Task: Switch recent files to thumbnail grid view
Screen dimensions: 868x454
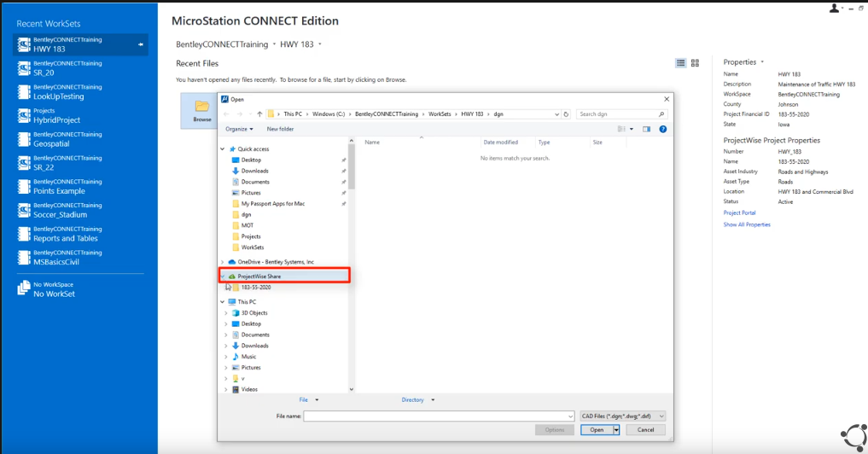Action: [695, 63]
